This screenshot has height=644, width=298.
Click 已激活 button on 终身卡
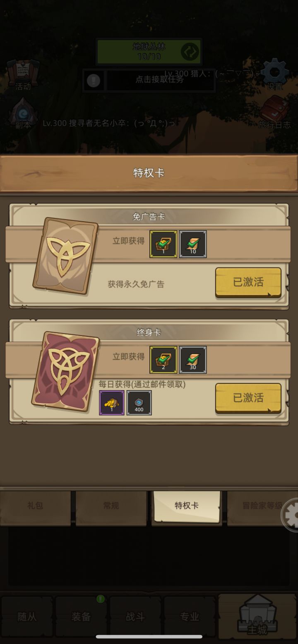pos(248,398)
